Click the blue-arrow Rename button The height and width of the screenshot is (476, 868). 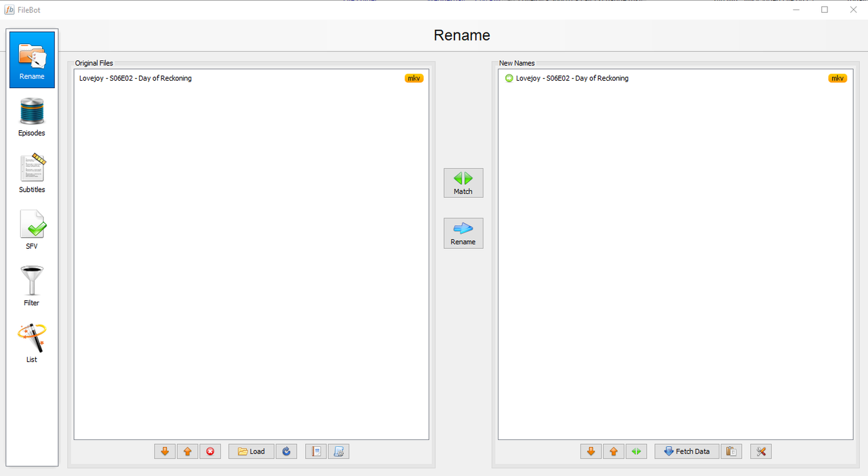coord(463,233)
